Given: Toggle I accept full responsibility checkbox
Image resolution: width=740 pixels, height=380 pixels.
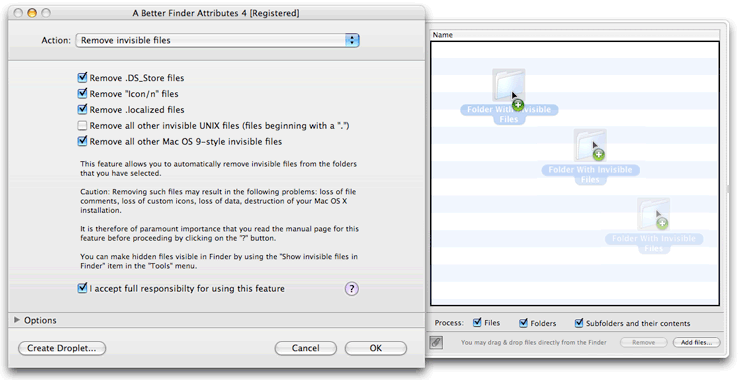Looking at the screenshot, I should (83, 288).
